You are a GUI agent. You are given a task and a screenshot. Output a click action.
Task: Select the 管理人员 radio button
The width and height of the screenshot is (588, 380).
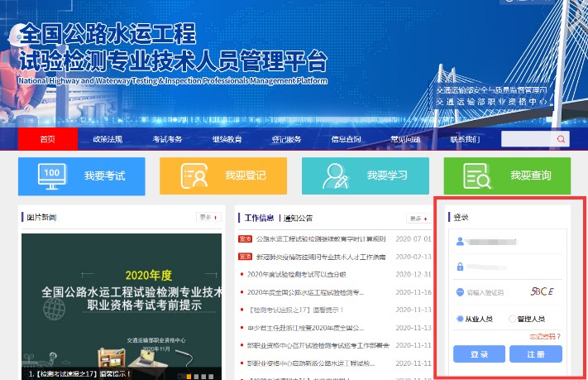point(512,319)
